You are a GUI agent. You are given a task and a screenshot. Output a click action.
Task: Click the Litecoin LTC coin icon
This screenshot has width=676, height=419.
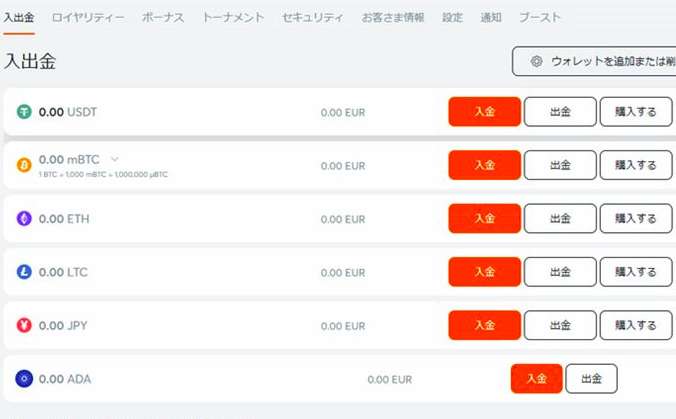[x=24, y=272]
